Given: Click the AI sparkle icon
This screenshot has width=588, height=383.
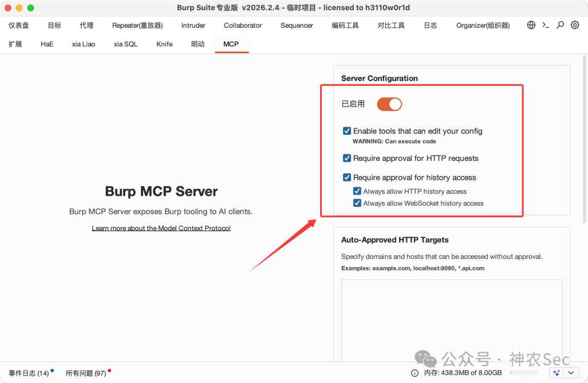Looking at the screenshot, I should coord(556,373).
